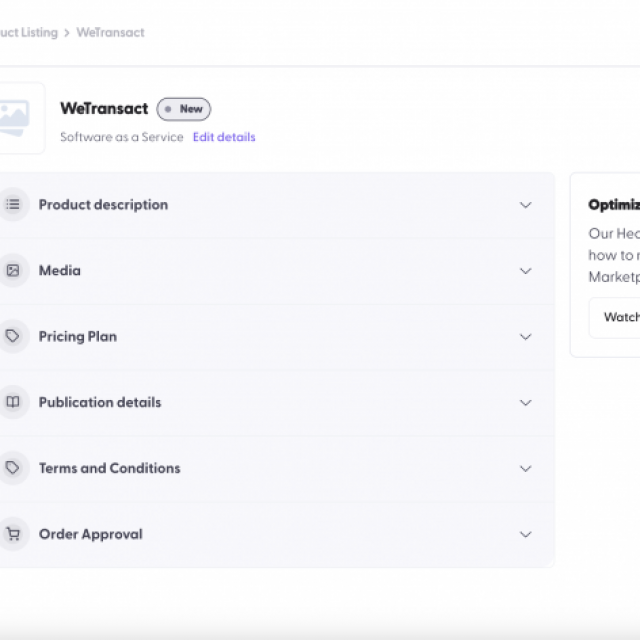The width and height of the screenshot is (640, 640).
Task: Click the WeTransact product image placeholder
Action: [20, 118]
